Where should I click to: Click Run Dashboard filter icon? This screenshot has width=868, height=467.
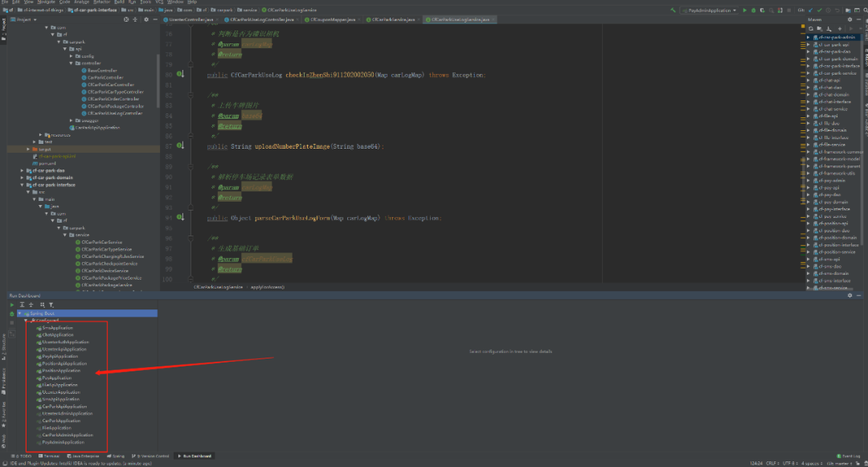[x=51, y=305]
